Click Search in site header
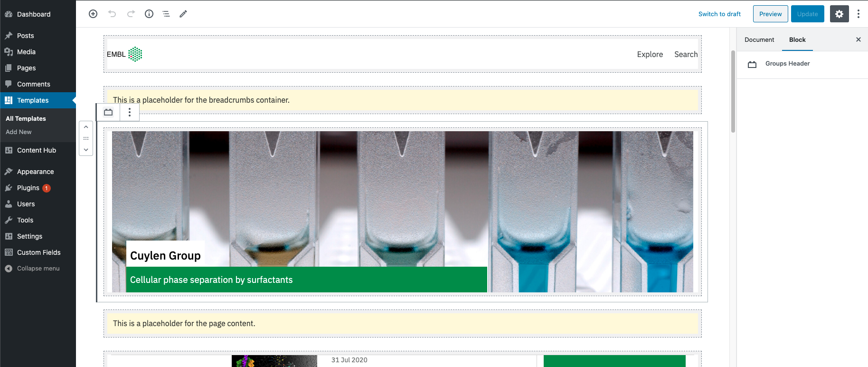 pyautogui.click(x=686, y=54)
